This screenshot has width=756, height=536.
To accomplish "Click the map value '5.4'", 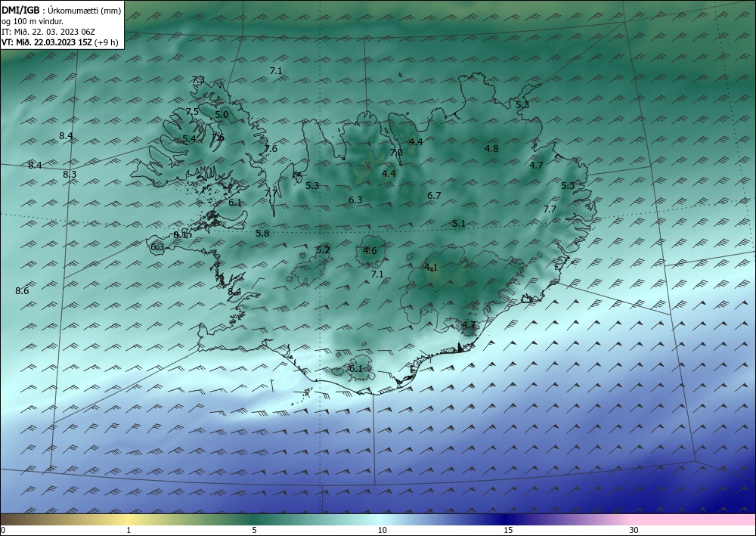I will click(x=189, y=139).
